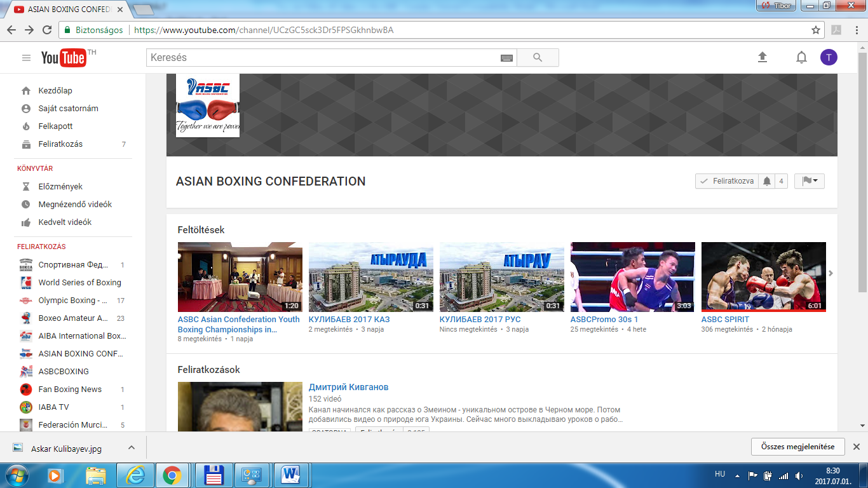Reload the page in browser
This screenshot has height=488, width=868.
[x=47, y=30]
